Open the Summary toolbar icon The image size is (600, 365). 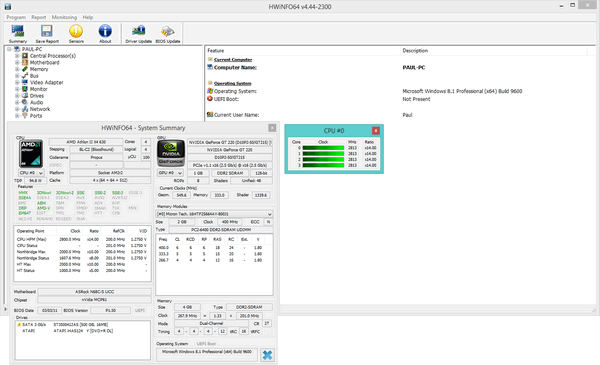tap(18, 34)
